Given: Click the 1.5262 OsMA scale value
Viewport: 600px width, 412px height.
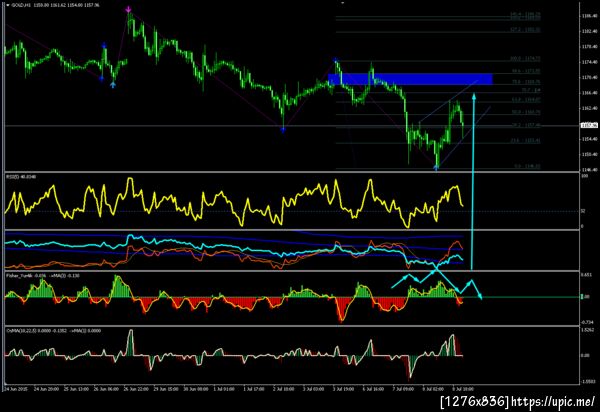Looking at the screenshot, I should coord(588,330).
